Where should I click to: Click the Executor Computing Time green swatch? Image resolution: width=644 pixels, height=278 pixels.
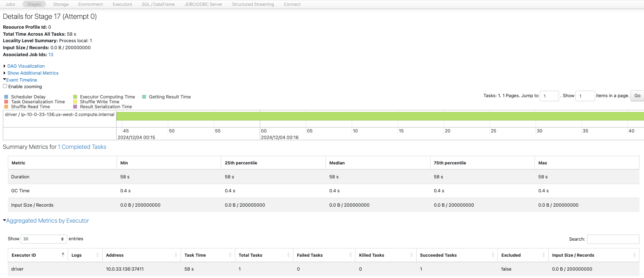click(x=75, y=97)
